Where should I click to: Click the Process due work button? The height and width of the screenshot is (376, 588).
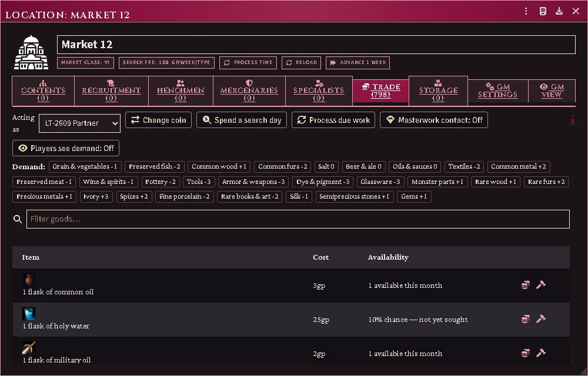coord(333,120)
